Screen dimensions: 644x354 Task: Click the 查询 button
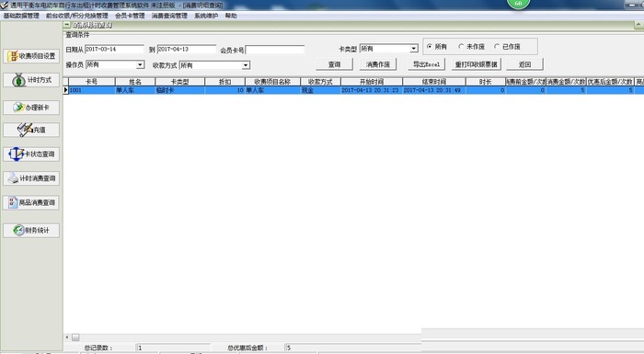tap(334, 64)
